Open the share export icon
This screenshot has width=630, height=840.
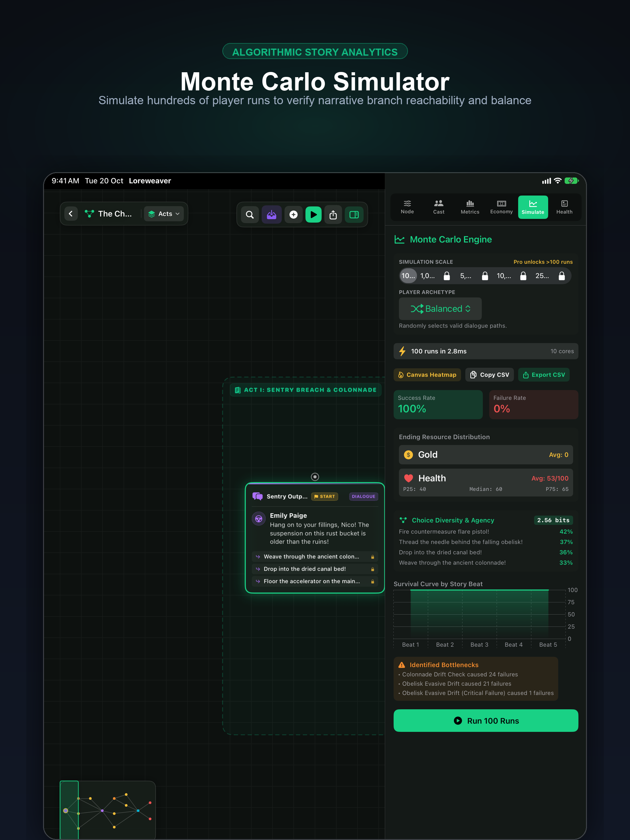tap(333, 215)
